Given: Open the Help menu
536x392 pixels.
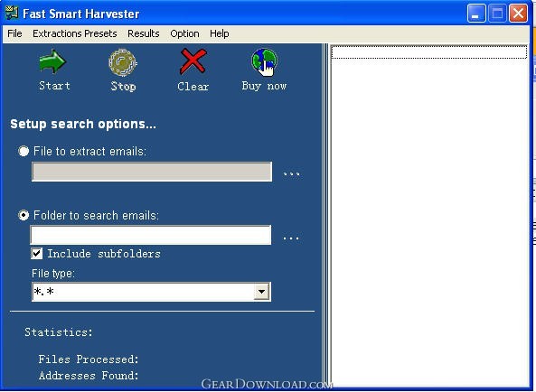Looking at the screenshot, I should pos(220,33).
